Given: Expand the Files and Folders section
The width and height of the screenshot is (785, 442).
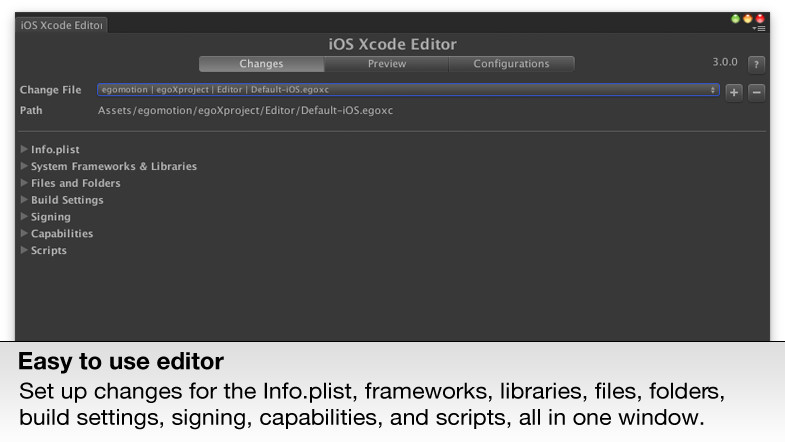Looking at the screenshot, I should (x=24, y=183).
